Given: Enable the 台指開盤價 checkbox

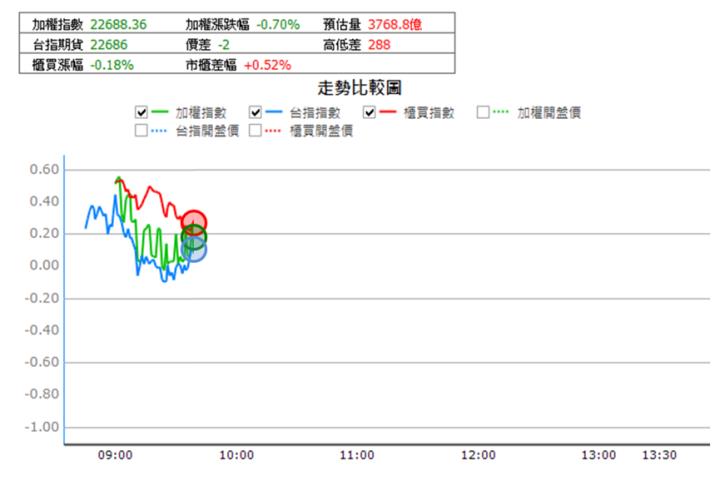Looking at the screenshot, I should [141, 130].
